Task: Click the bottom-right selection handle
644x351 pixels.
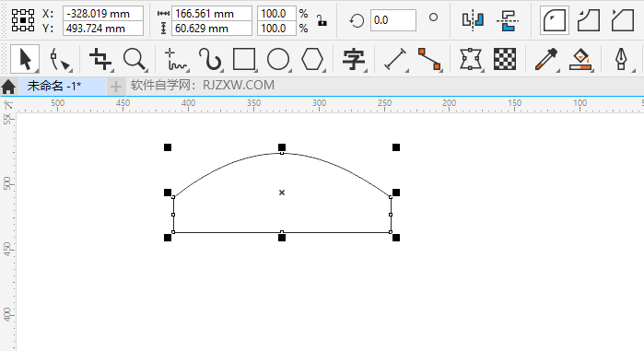Action: click(396, 238)
